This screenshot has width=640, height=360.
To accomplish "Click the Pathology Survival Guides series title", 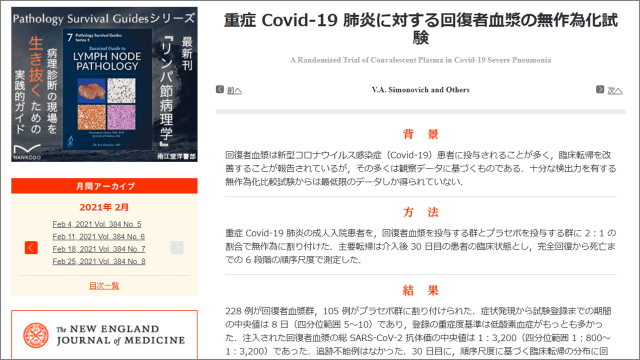I will [104, 18].
